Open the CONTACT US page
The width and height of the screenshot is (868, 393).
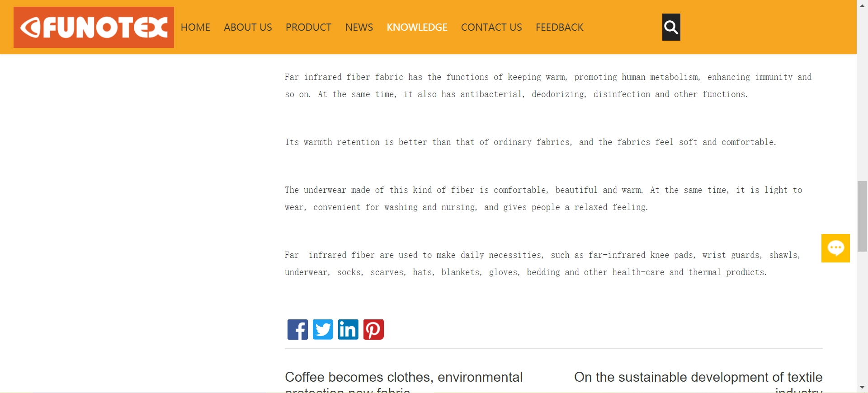coord(491,27)
